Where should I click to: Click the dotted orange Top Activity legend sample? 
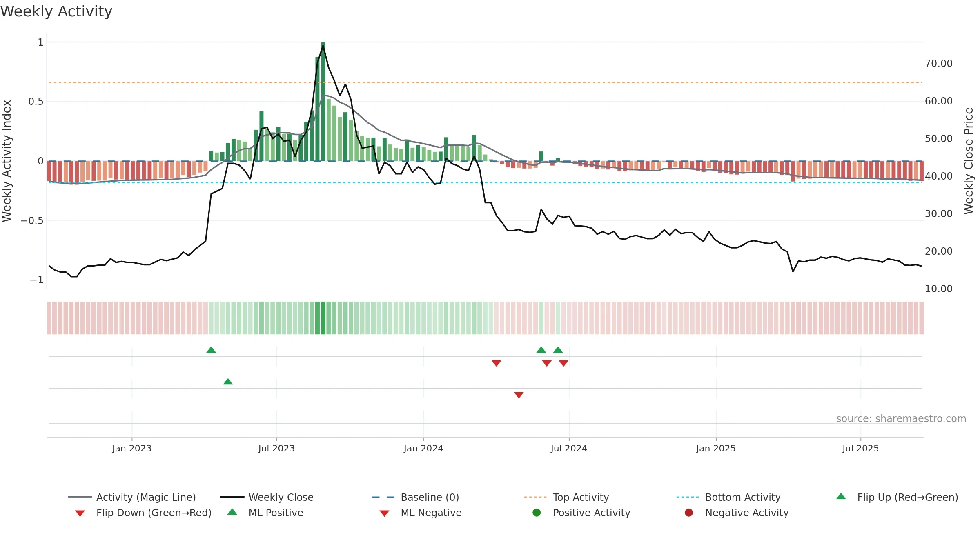coord(536,497)
